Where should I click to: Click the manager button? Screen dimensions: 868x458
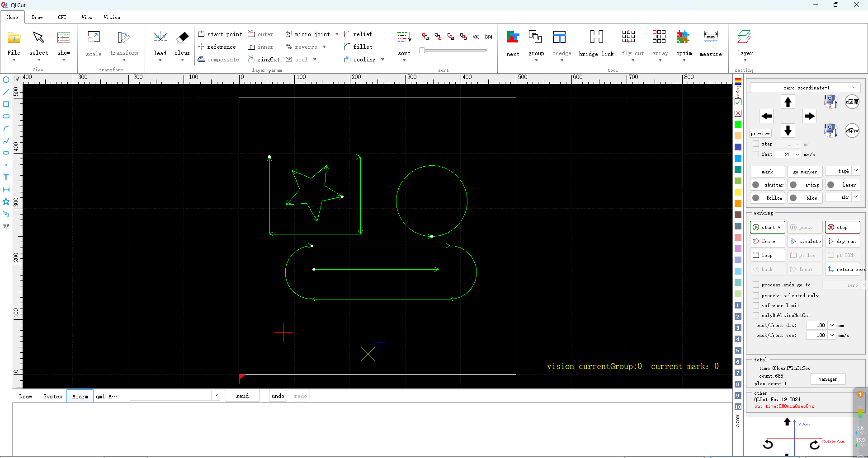pos(828,379)
